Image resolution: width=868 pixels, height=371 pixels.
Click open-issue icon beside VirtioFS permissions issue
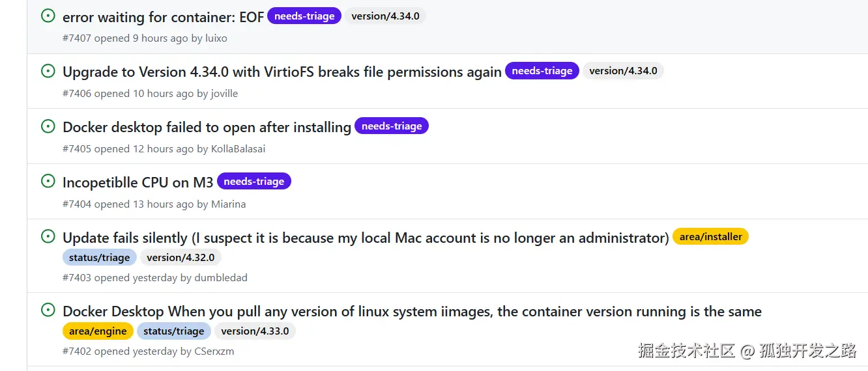click(48, 71)
